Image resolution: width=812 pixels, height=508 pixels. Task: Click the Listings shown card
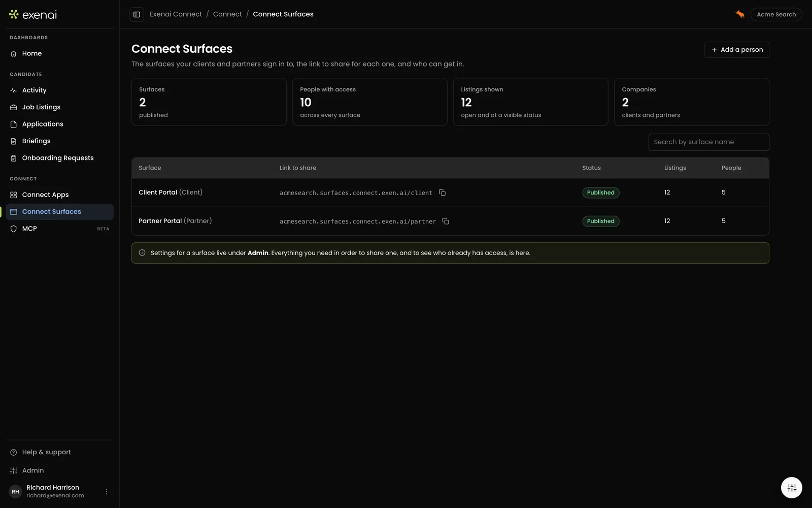click(531, 102)
